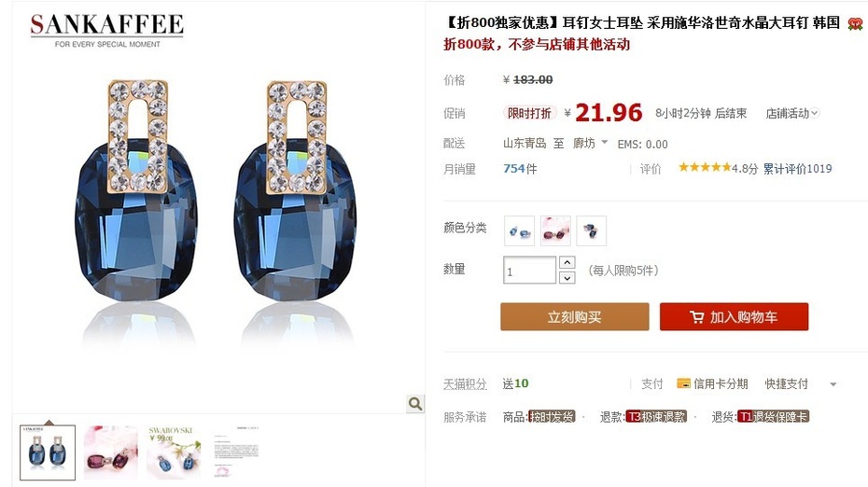Viewport: 868px width, 487px height.
Task: Click the 立刻购买 buy now button
Action: point(575,316)
